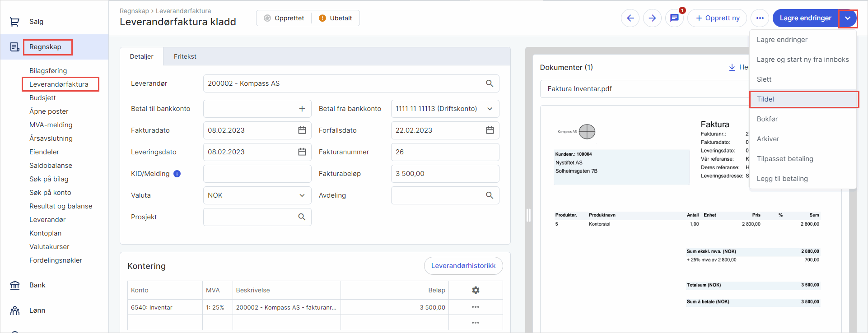Expand Betal fra bankkonto dropdown
The height and width of the screenshot is (333, 868).
point(490,109)
